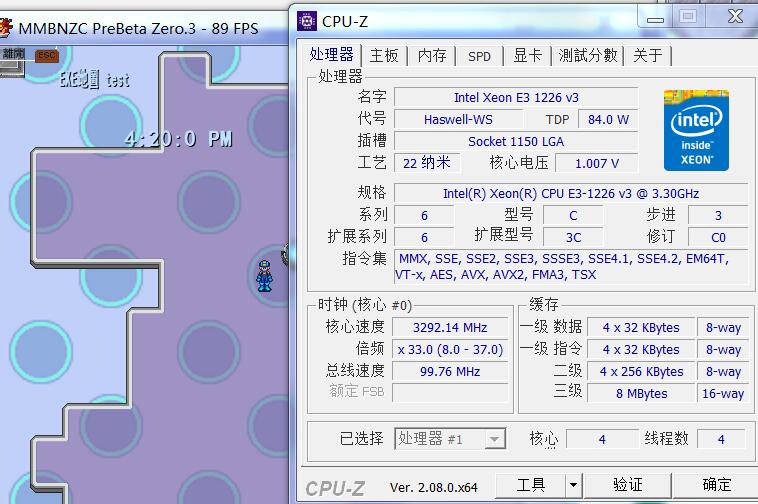Viewport: 758px width, 504px height.
Task: Click the game clock 4:20:0 PM
Action: tap(178, 139)
